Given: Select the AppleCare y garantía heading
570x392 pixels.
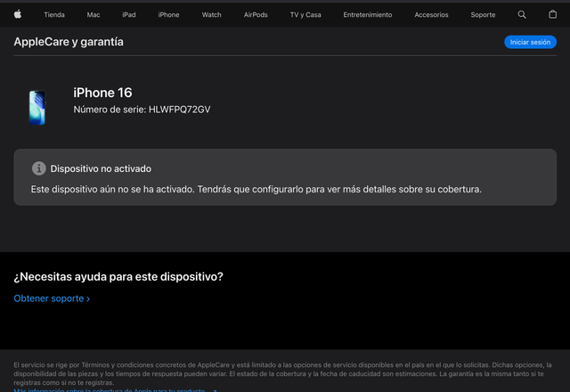Looking at the screenshot, I should [x=69, y=42].
